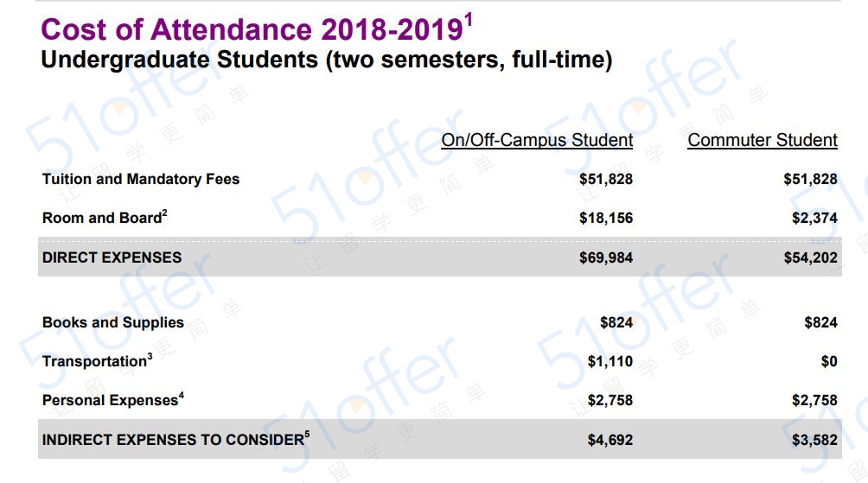Select the Tuition and Mandatory Fees label

141,179
